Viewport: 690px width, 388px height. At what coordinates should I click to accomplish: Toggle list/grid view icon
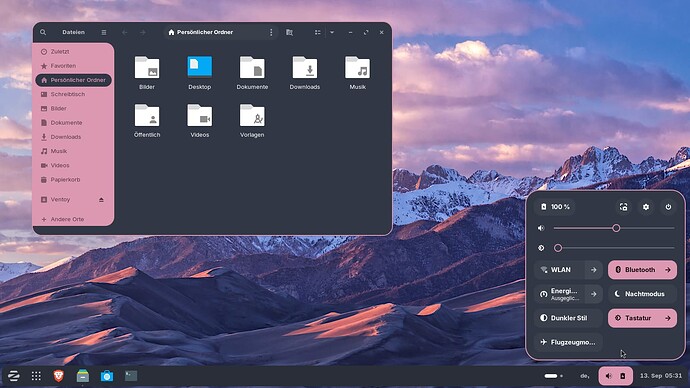(317, 32)
